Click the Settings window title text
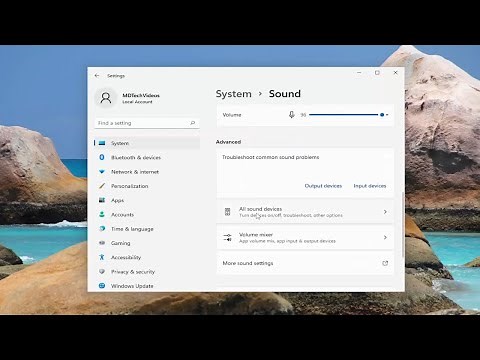The image size is (480, 360). click(x=116, y=76)
